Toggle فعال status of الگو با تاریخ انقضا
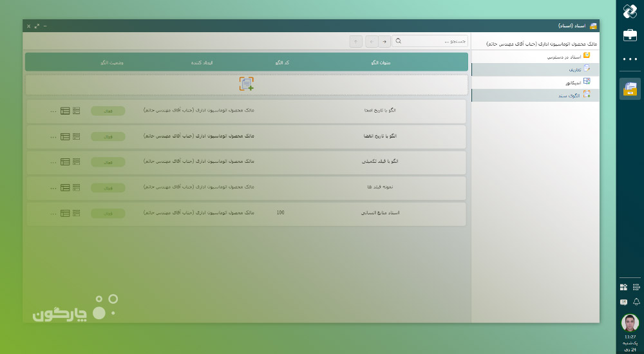Screen dimensions: 644x354 108,136
